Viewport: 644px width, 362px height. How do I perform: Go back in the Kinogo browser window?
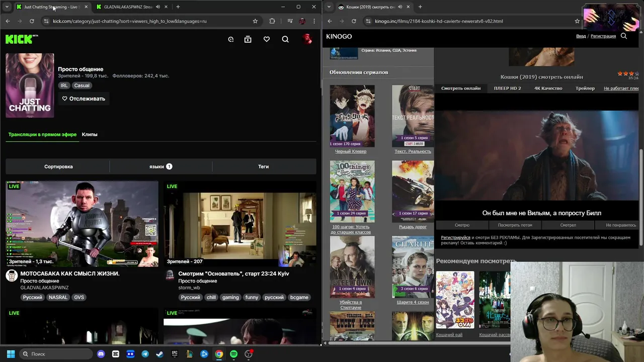click(x=330, y=21)
